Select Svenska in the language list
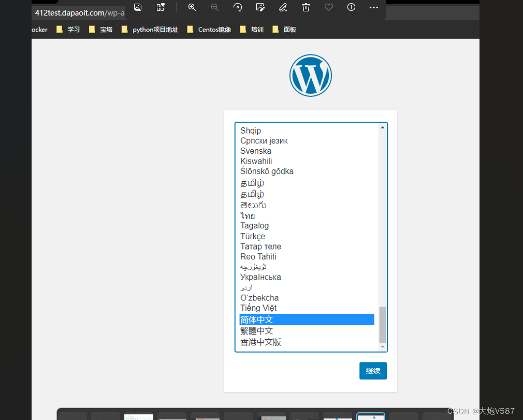The width and height of the screenshot is (523, 420). tap(307, 151)
